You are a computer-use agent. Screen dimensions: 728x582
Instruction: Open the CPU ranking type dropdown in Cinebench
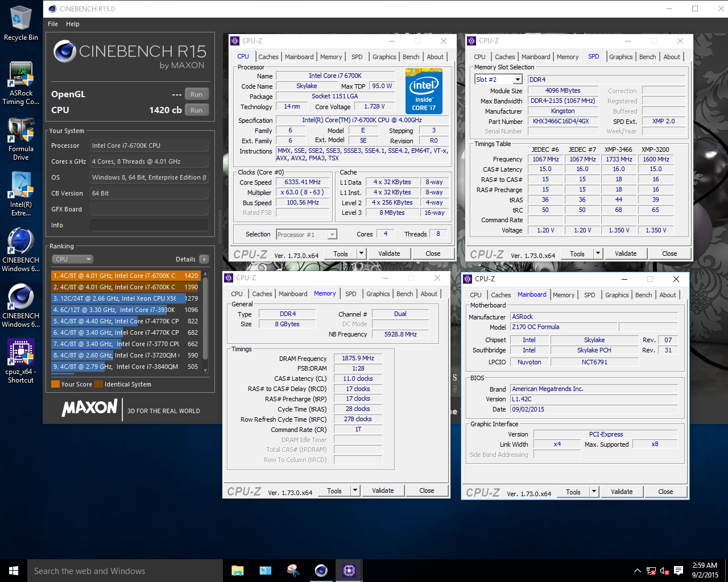tap(73, 259)
